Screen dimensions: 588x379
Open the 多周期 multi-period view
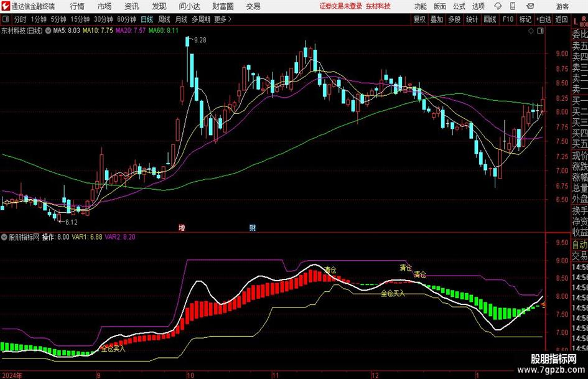(201, 19)
